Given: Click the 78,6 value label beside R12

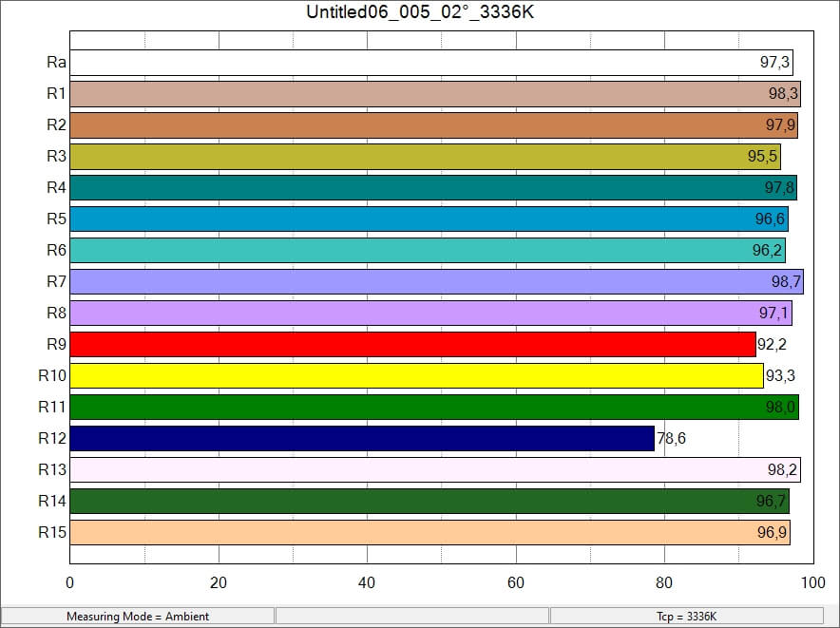Looking at the screenshot, I should (672, 438).
